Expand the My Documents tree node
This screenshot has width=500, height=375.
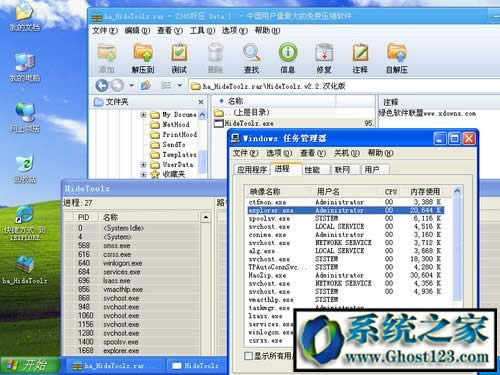point(143,115)
